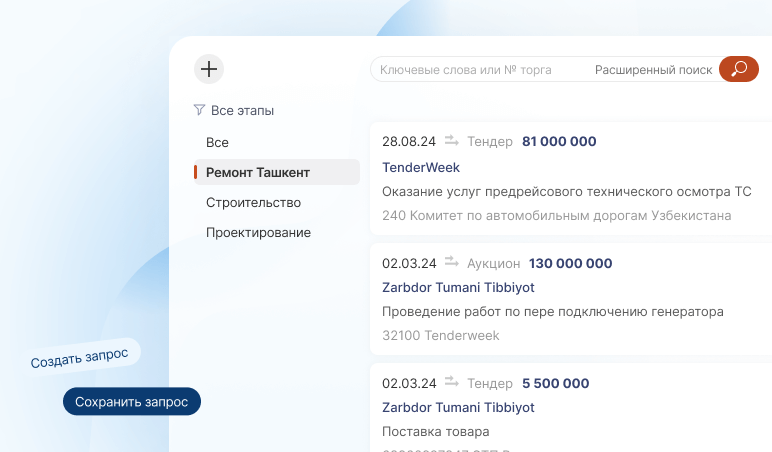Open Расширенный поиск advanced search

pyautogui.click(x=653, y=70)
